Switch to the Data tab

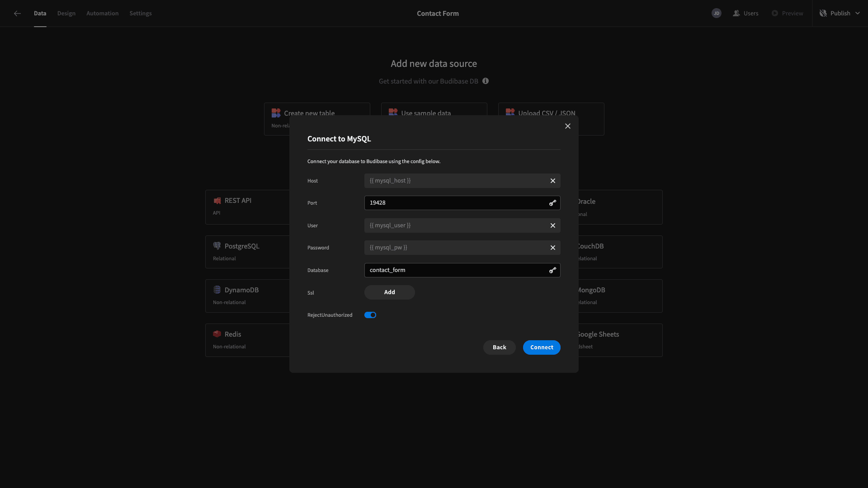40,14
